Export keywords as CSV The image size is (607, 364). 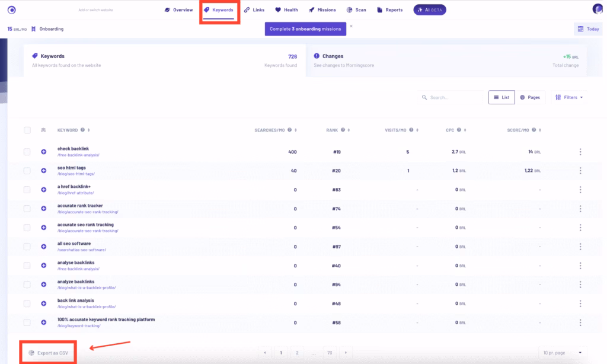(47, 352)
